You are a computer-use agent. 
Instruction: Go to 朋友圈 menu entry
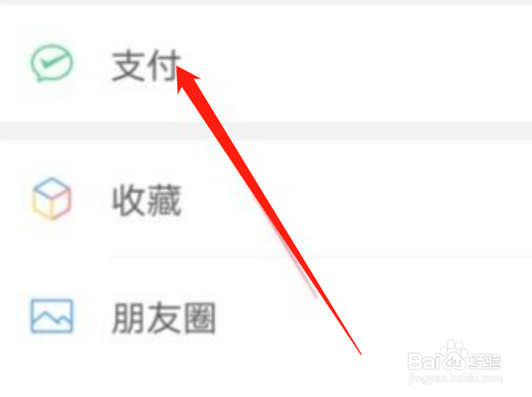coord(266,316)
